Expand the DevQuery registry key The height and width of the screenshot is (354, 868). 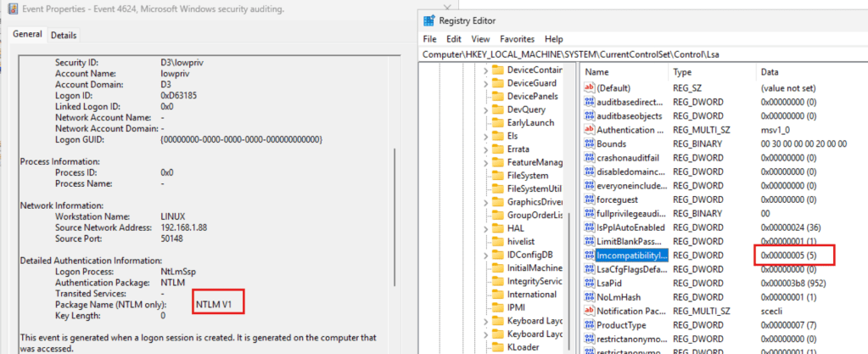(486, 110)
